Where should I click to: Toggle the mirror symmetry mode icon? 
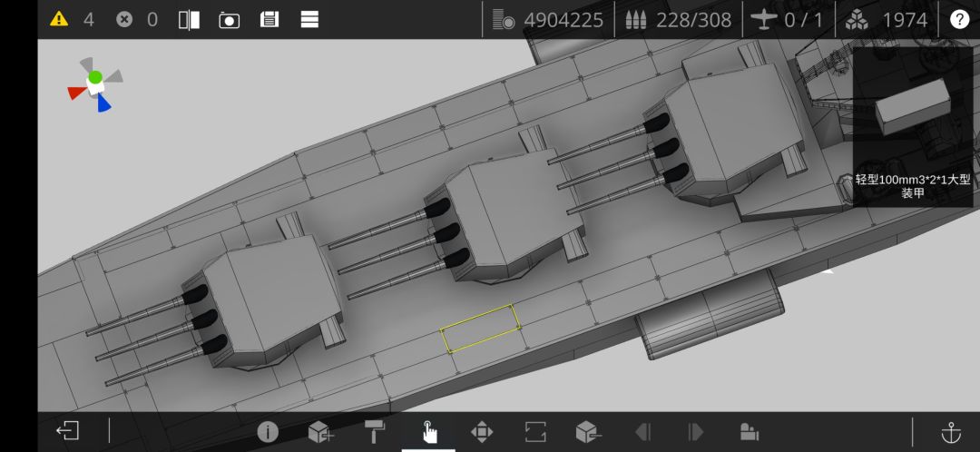click(189, 20)
